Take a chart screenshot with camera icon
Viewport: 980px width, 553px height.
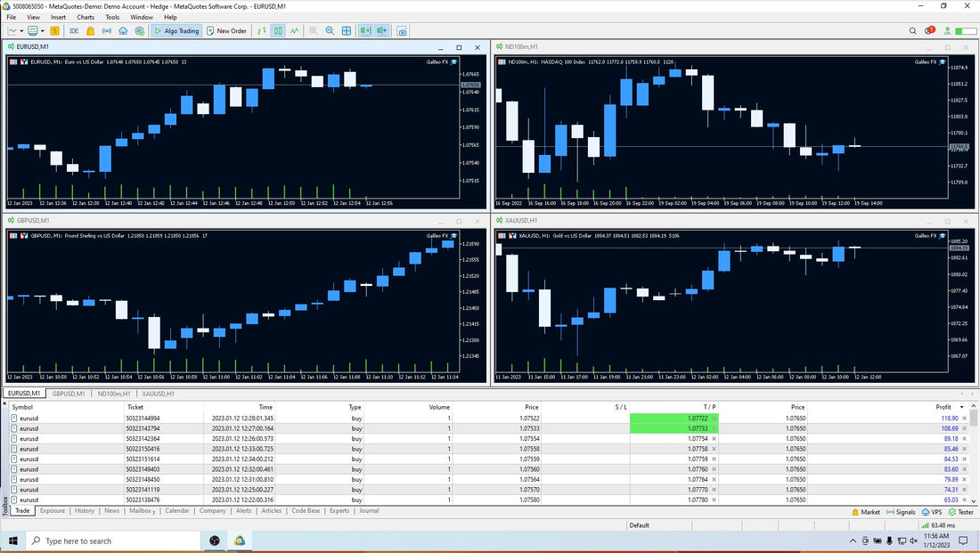click(403, 31)
